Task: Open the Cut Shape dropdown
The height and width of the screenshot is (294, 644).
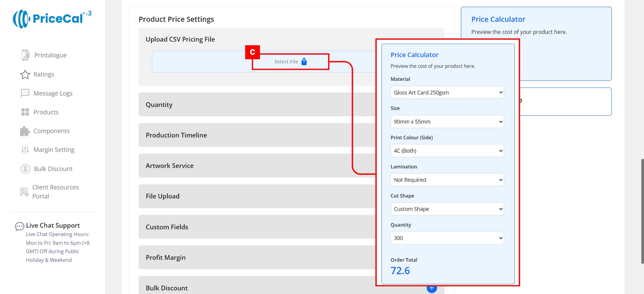Action: (x=447, y=209)
